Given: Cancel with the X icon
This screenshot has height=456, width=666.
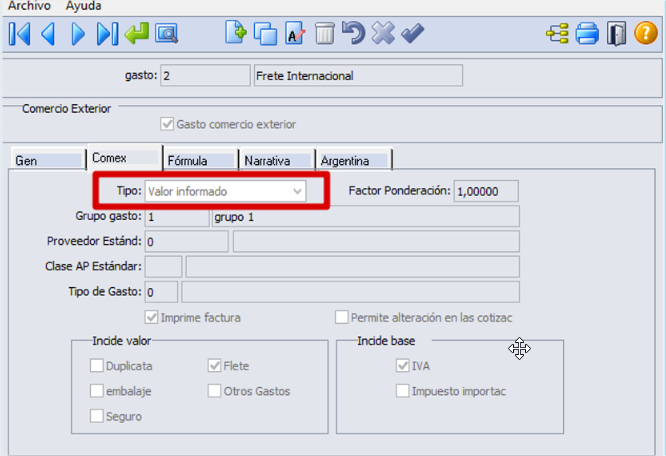Looking at the screenshot, I should (x=383, y=33).
